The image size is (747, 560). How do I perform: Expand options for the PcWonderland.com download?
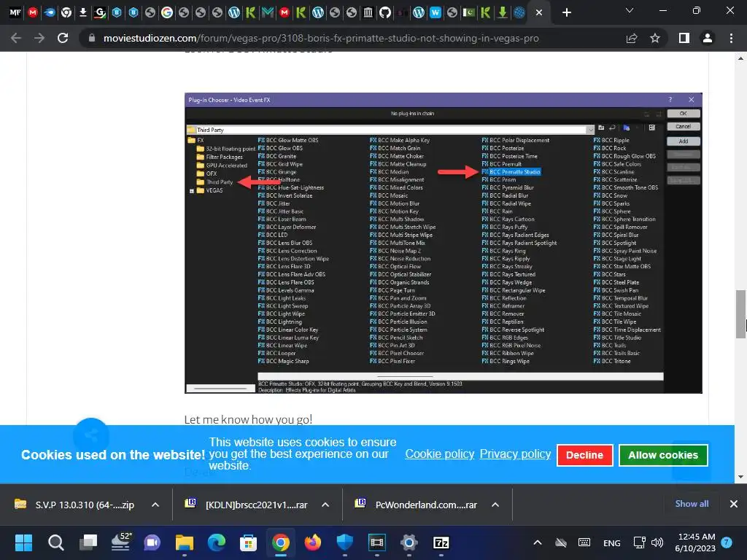pos(495,505)
